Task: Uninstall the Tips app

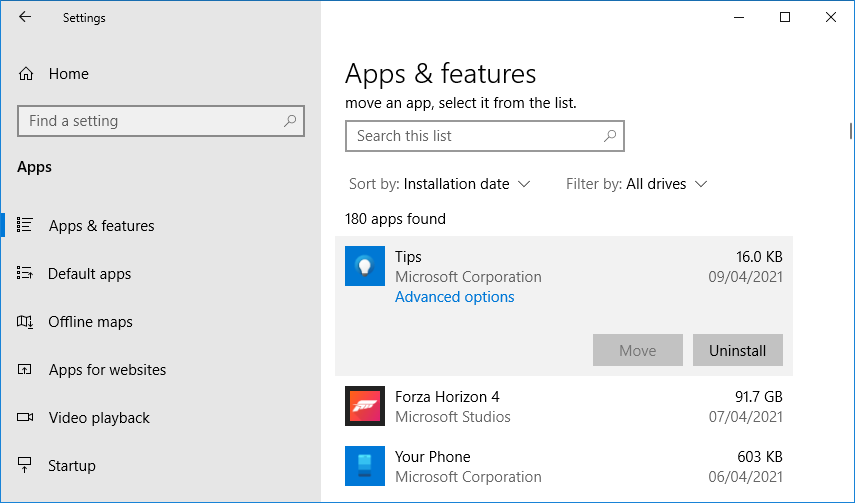Action: [x=737, y=351]
